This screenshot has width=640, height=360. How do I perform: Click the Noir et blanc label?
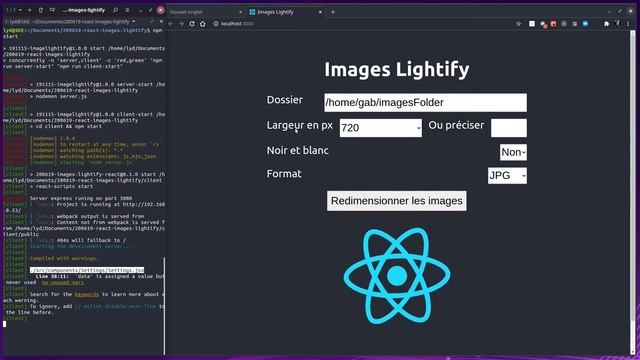[x=298, y=151]
